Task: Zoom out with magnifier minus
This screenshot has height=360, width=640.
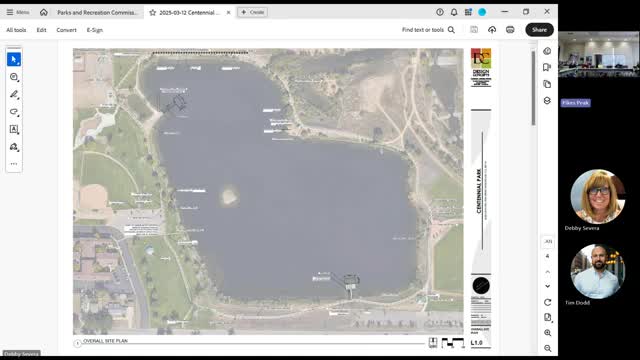Action: pyautogui.click(x=548, y=348)
